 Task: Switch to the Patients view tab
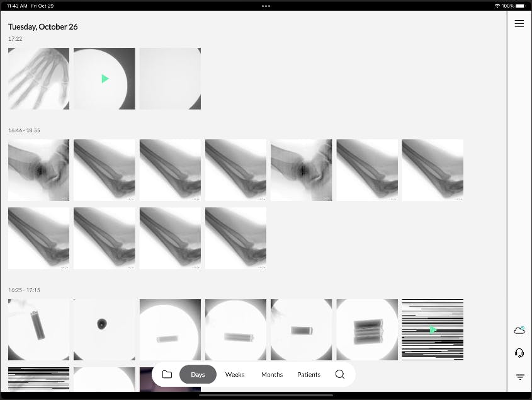(308, 375)
